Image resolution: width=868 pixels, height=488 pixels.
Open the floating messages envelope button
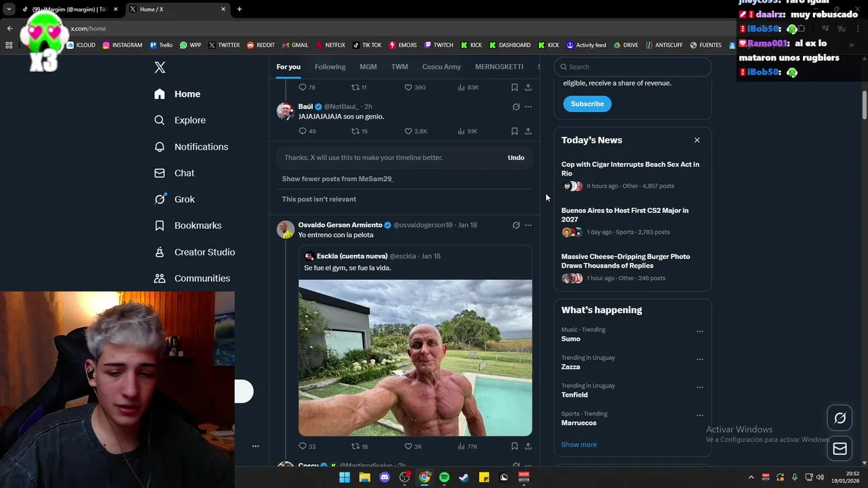click(x=840, y=448)
